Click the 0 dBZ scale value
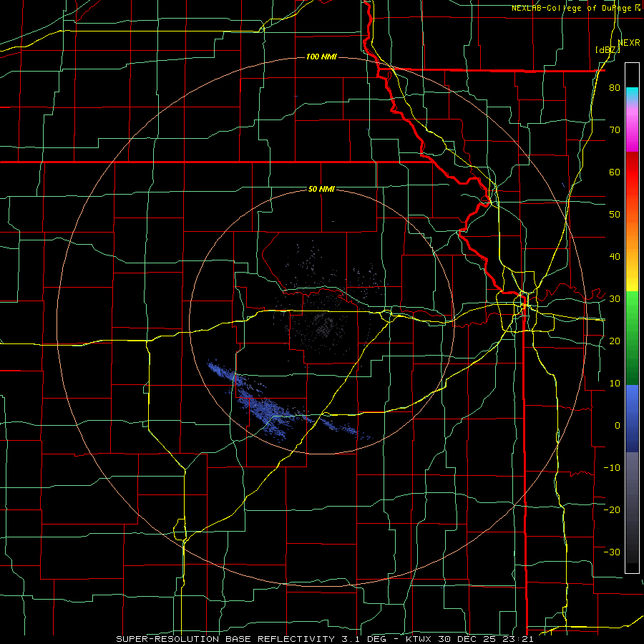 click(x=618, y=426)
